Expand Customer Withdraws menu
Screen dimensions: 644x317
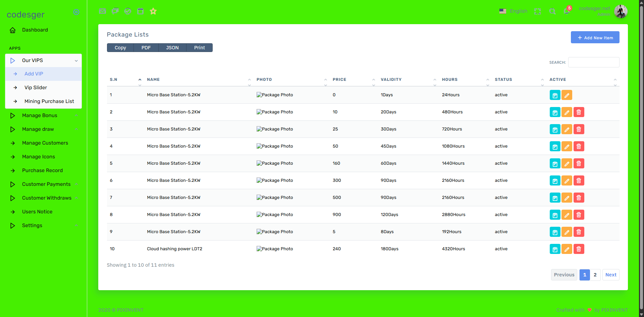44,198
